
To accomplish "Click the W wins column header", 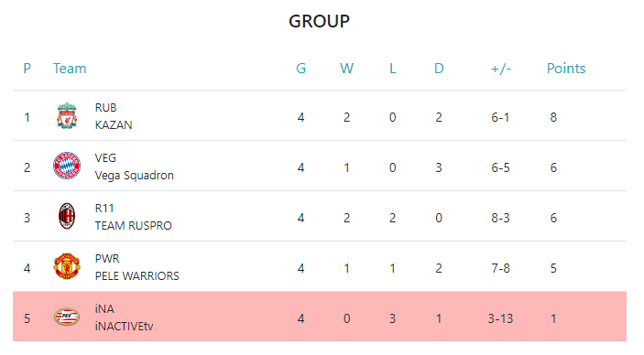I will [346, 68].
